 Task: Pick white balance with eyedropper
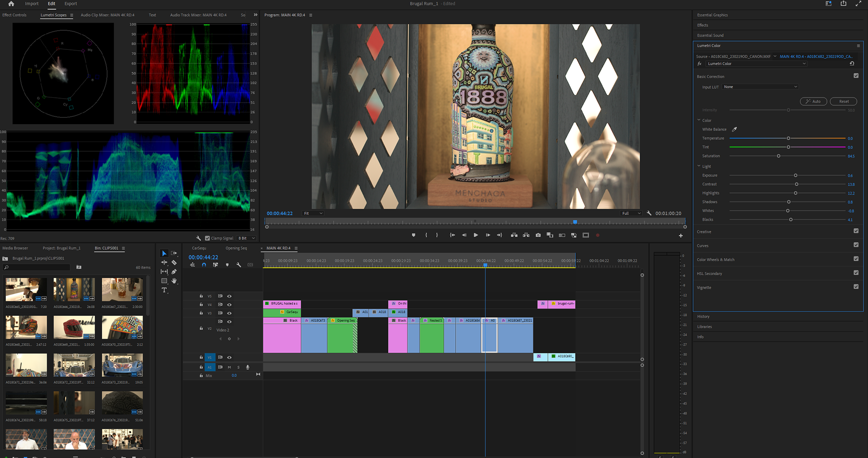735,129
